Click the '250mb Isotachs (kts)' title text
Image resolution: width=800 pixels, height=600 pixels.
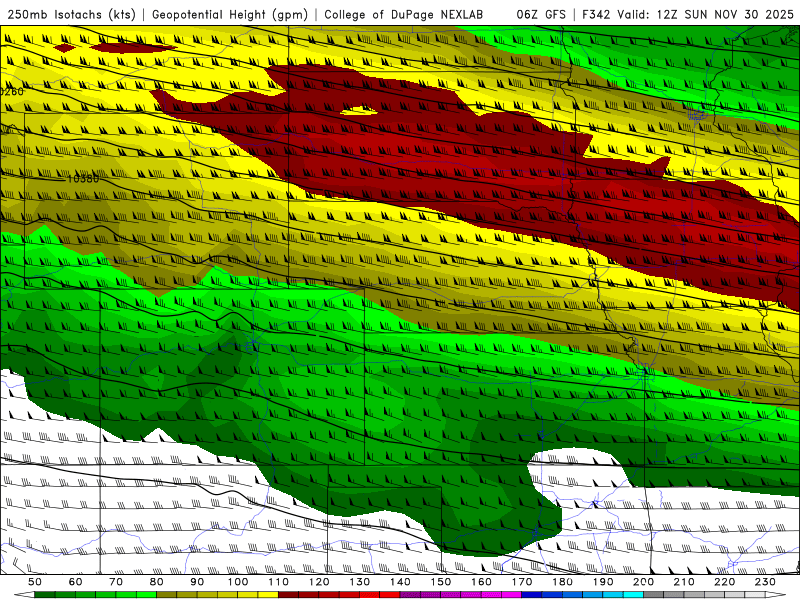click(x=71, y=14)
